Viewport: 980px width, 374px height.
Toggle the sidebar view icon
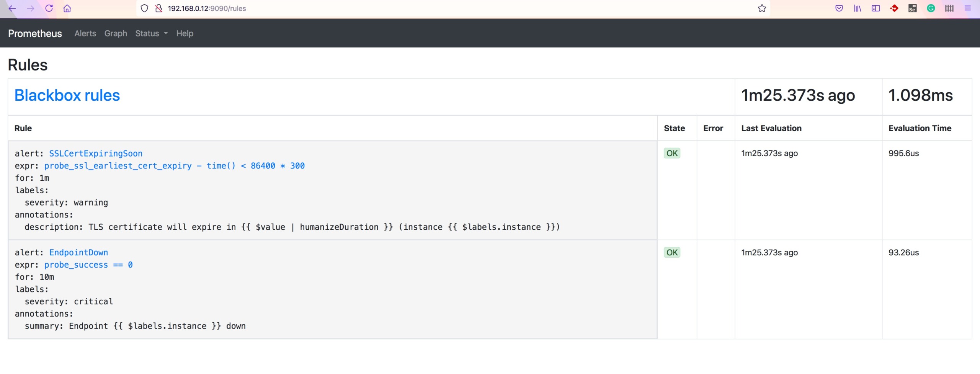[x=876, y=8]
